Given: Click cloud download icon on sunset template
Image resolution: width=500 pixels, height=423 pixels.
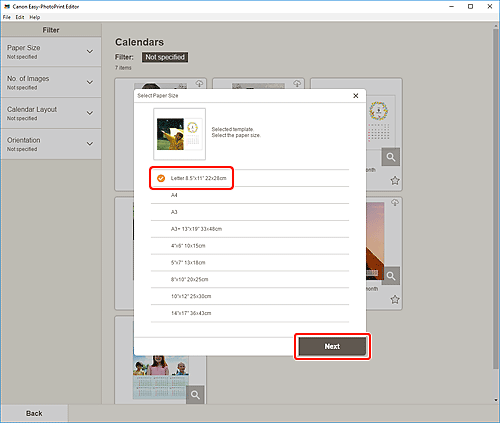Looking at the screenshot, I should [395, 203].
